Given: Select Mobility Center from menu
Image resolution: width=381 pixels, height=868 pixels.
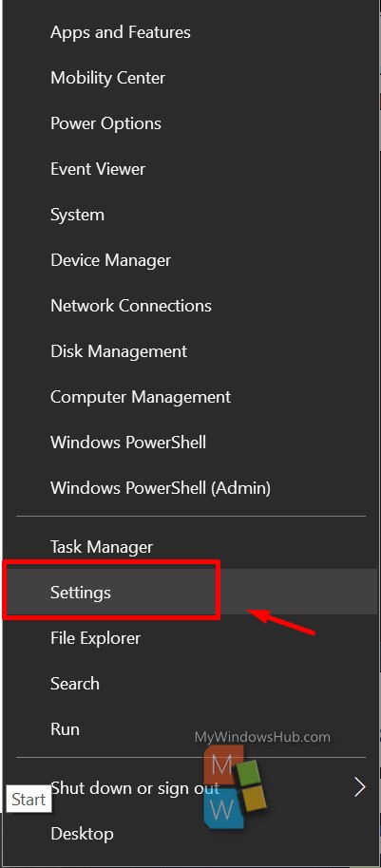Looking at the screenshot, I should pos(190,78).
